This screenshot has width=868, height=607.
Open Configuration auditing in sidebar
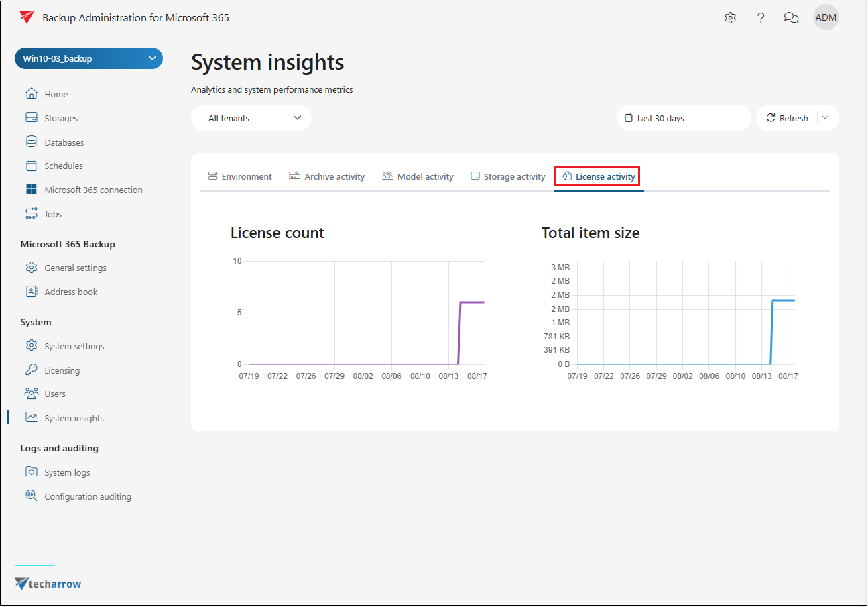click(87, 496)
